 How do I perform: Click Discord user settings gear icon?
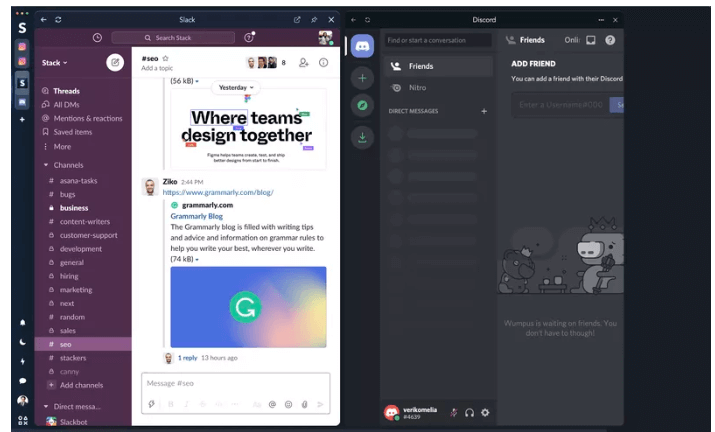point(486,412)
